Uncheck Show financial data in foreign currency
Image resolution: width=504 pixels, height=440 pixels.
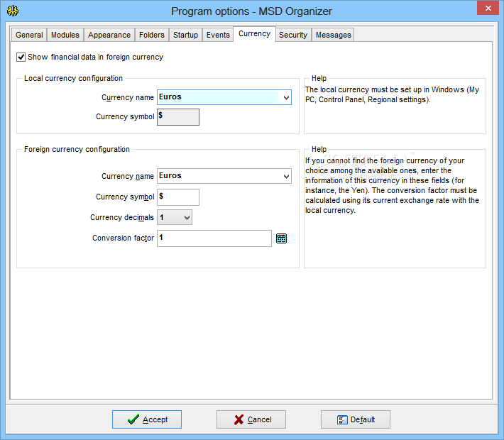tap(21, 57)
